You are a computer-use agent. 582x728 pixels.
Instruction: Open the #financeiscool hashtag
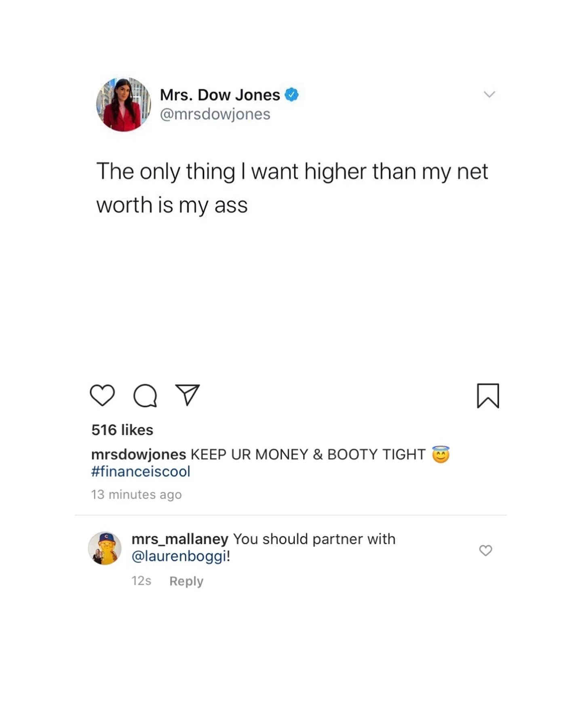pyautogui.click(x=141, y=472)
